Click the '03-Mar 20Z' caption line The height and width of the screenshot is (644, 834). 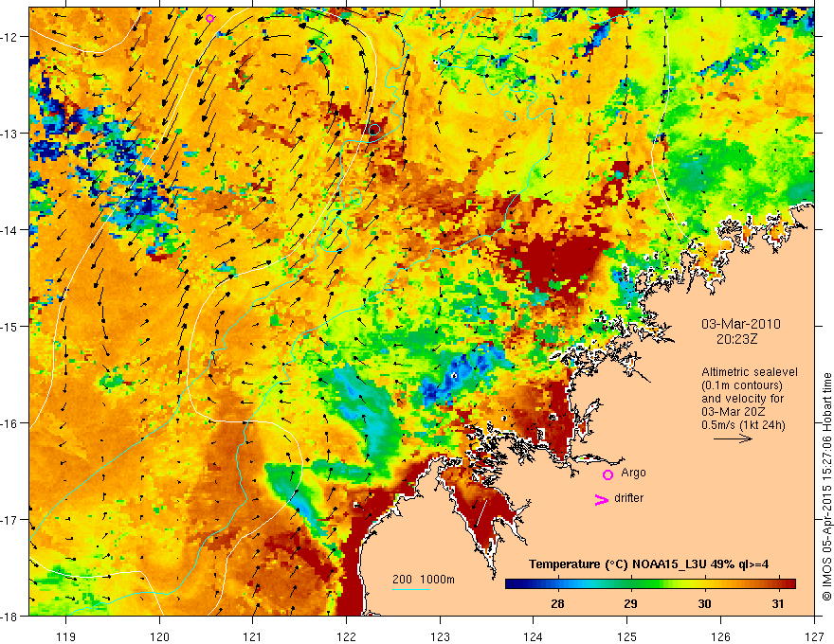coord(733,412)
